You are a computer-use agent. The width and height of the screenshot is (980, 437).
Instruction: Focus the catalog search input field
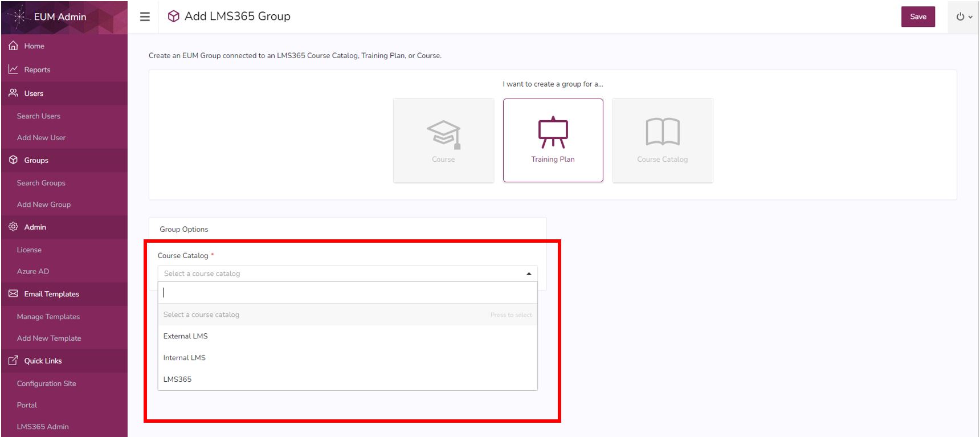click(348, 292)
